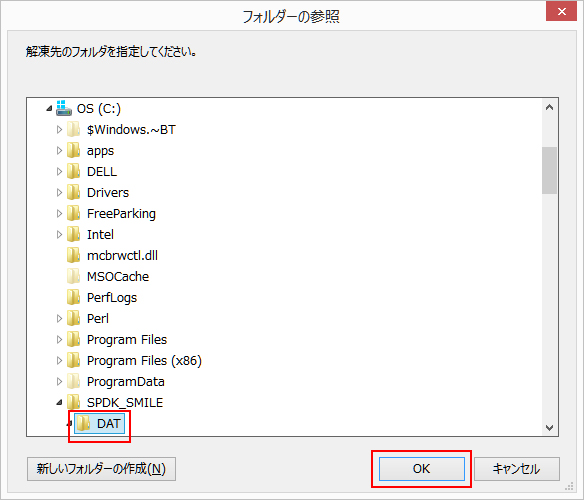
Task: Select the DELL folder icon
Action: (73, 171)
